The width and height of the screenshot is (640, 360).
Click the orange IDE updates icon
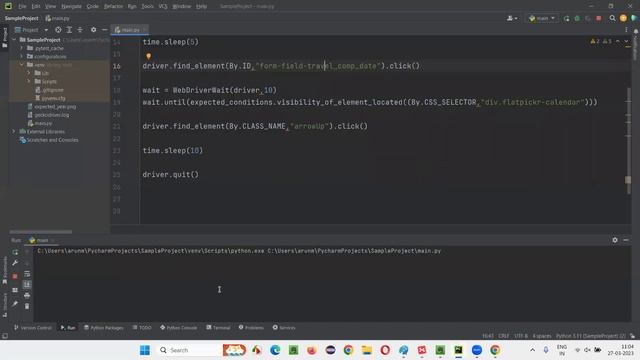[623, 18]
